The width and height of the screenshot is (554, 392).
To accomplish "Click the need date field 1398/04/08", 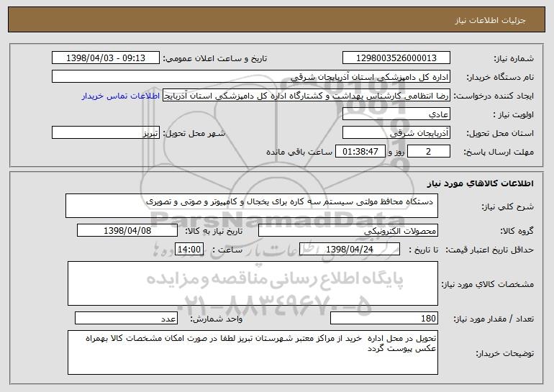I will [127, 231].
